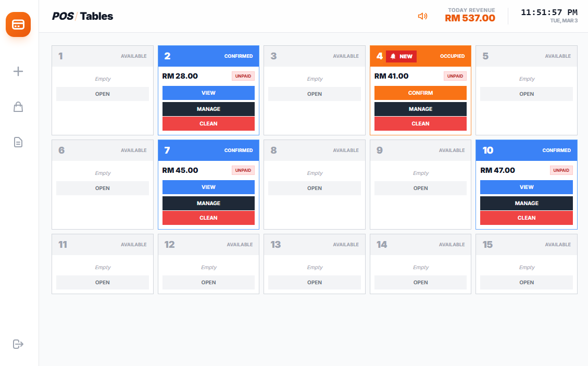Image resolution: width=588 pixels, height=366 pixels.
Task: Click the NEW bell badge on table 4
Action: pyautogui.click(x=401, y=56)
